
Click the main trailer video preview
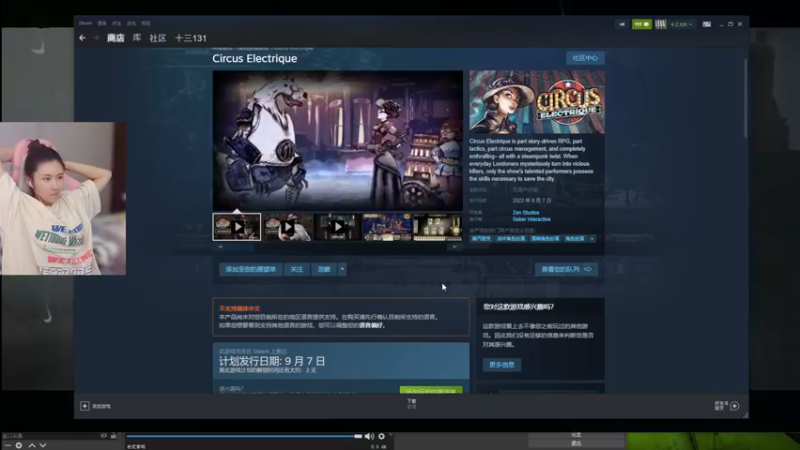[x=337, y=140]
